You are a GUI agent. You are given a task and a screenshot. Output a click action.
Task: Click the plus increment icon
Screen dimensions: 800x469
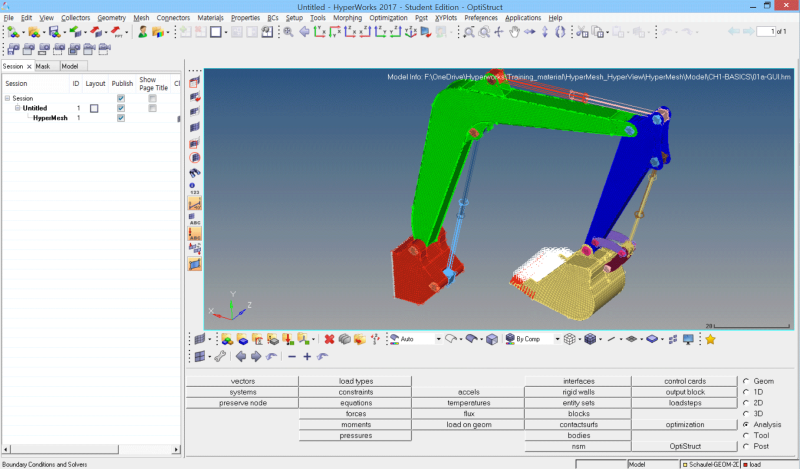307,357
